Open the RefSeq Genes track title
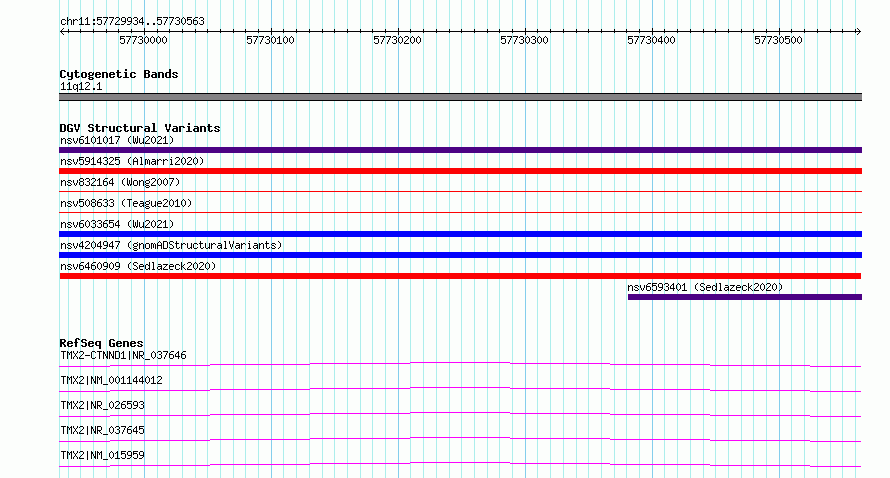Screen dimensions: 890x478 point(102,343)
